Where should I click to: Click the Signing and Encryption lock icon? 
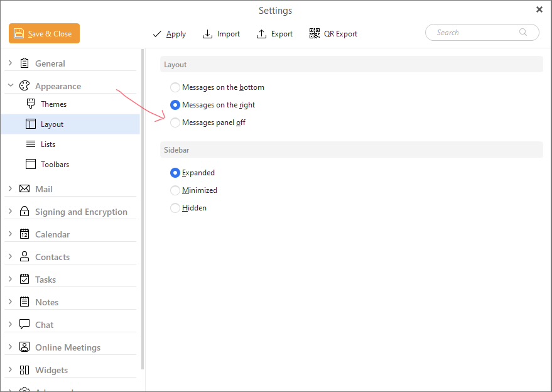tap(24, 212)
